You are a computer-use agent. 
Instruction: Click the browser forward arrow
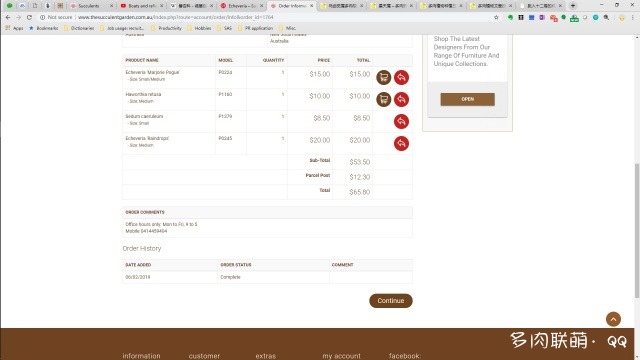pyautogui.click(x=18, y=18)
